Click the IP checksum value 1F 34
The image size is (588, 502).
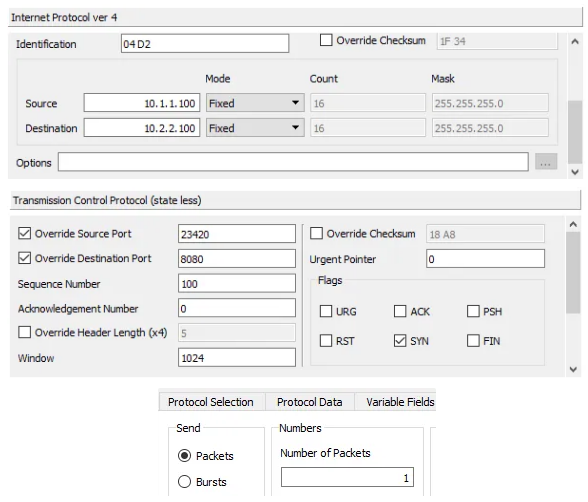pyautogui.click(x=497, y=41)
